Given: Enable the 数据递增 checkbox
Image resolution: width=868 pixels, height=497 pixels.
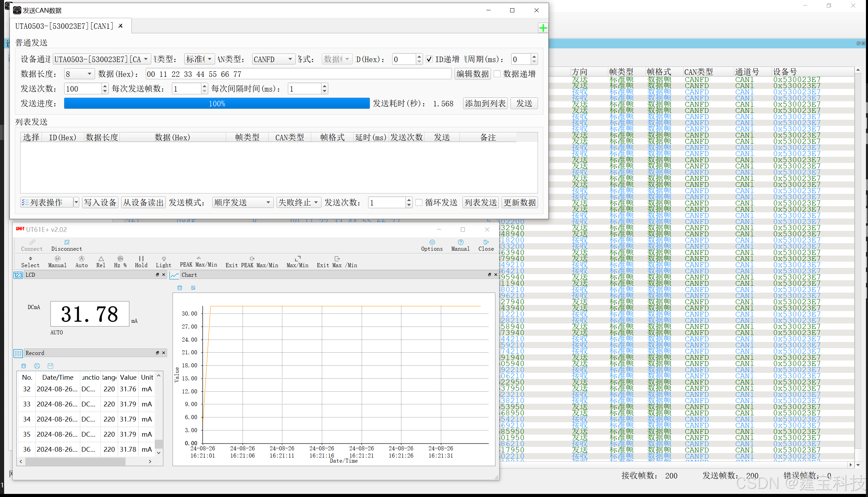Looking at the screenshot, I should (x=497, y=74).
